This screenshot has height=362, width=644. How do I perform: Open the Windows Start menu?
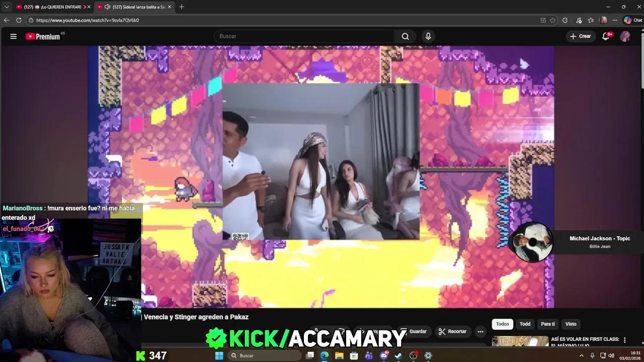tap(219, 355)
